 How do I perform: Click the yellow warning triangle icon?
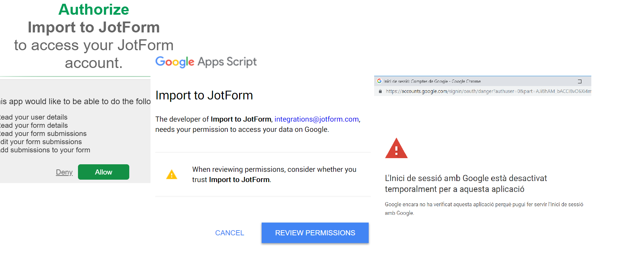tap(172, 175)
